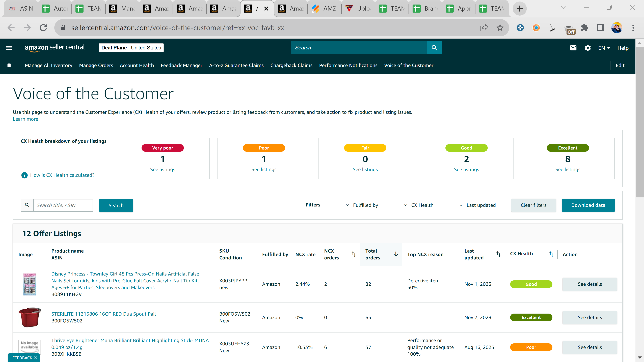Click the orange circle extension icon

click(x=536, y=28)
